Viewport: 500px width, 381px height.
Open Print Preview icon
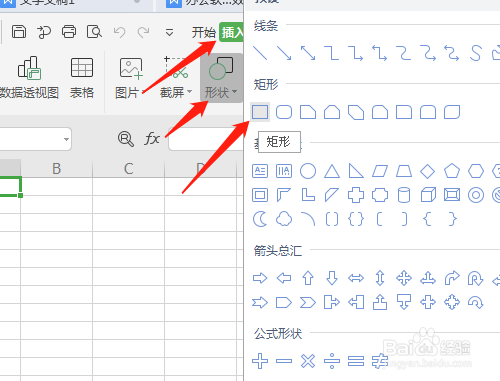pyautogui.click(x=94, y=32)
